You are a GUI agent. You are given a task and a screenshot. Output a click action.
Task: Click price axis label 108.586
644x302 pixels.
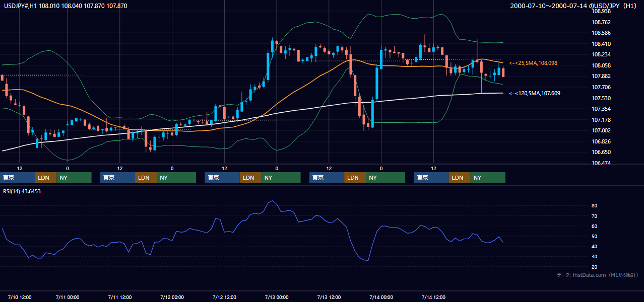point(601,33)
